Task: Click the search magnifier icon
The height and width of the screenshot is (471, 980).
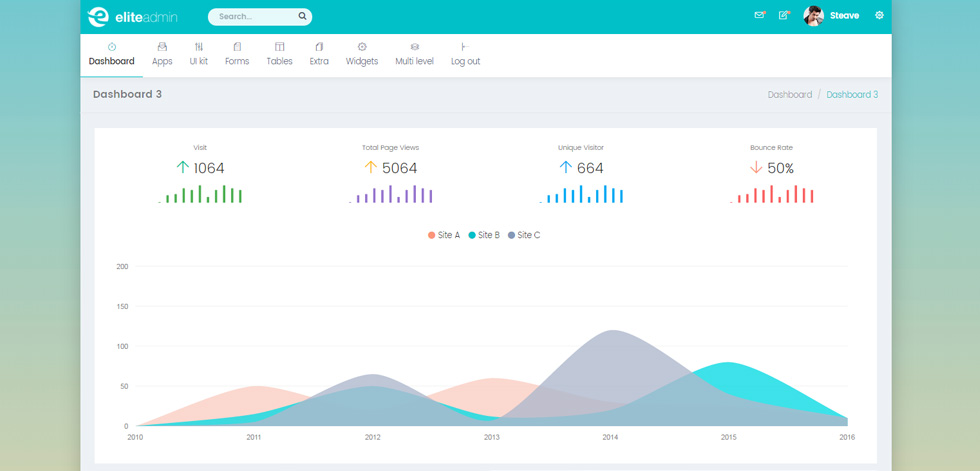Action: 302,16
